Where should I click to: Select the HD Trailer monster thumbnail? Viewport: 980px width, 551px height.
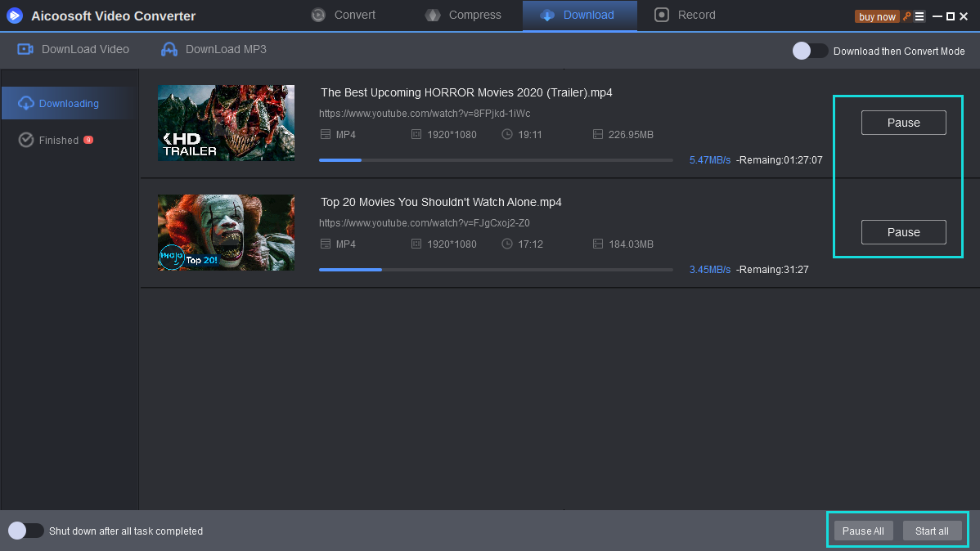pyautogui.click(x=226, y=123)
